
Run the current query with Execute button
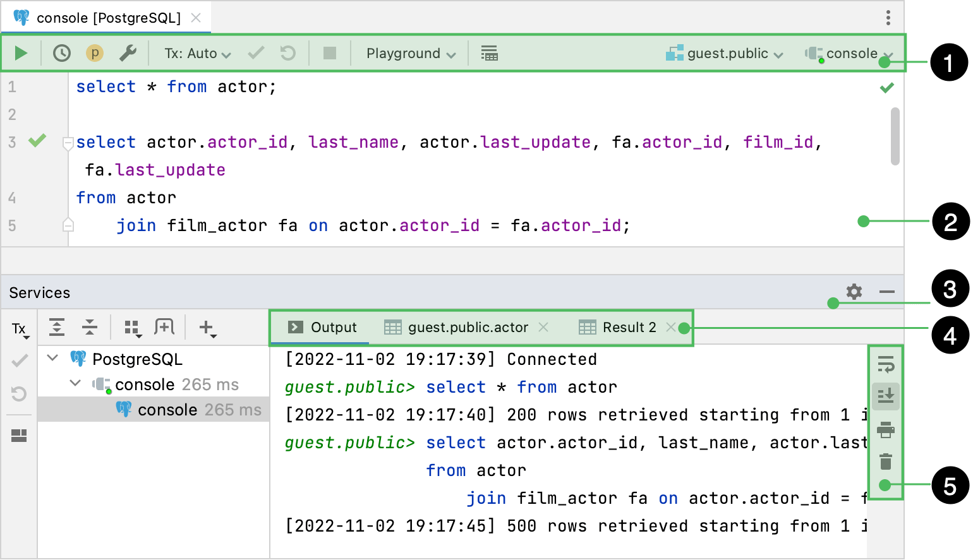pyautogui.click(x=21, y=53)
